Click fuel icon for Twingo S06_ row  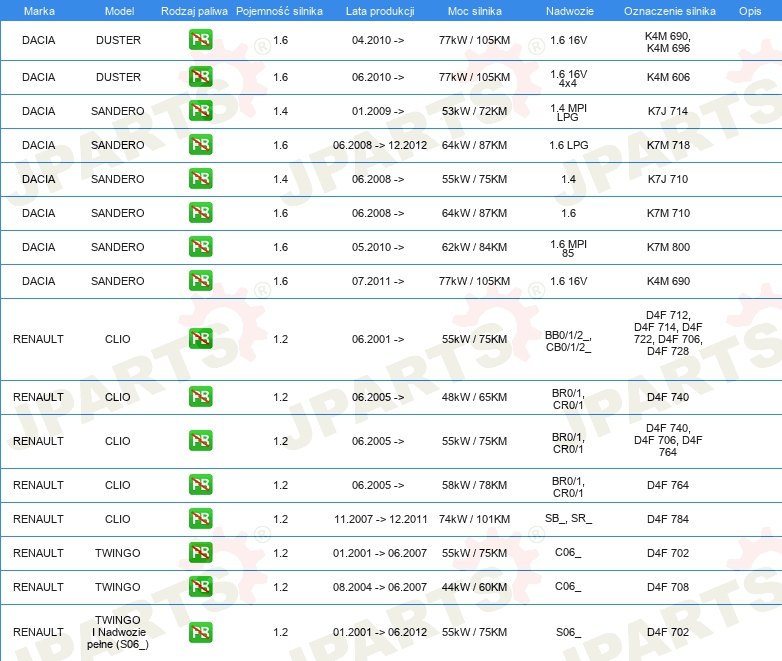pos(200,632)
